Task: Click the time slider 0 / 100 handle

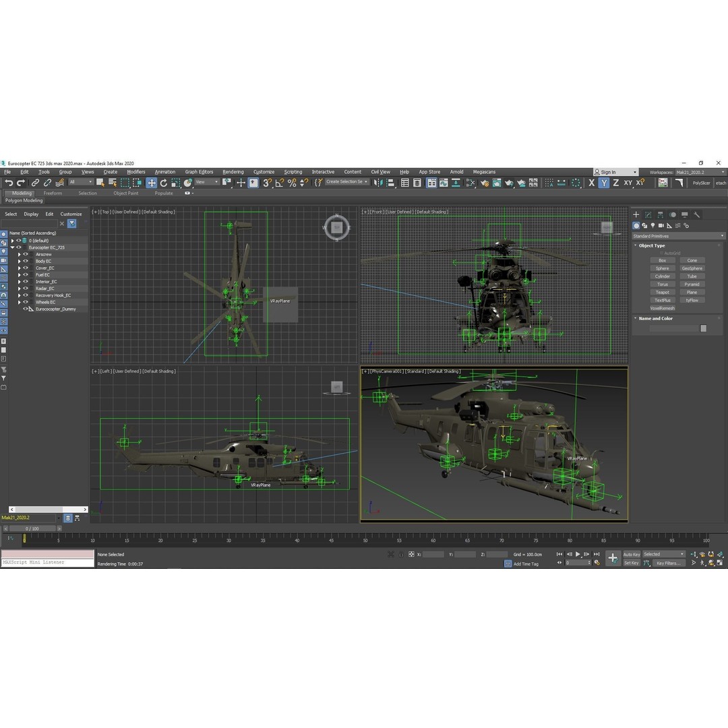Action: point(32,529)
